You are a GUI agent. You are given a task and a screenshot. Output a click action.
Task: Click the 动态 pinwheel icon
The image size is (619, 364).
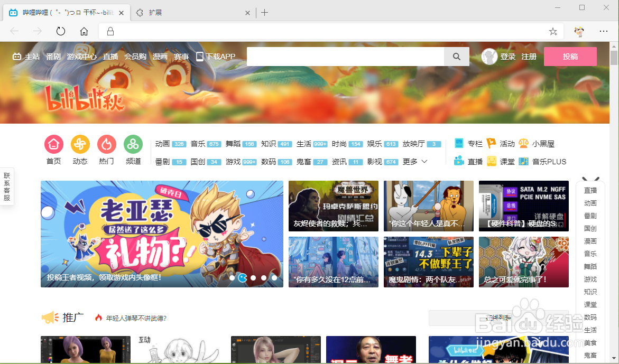point(80,143)
